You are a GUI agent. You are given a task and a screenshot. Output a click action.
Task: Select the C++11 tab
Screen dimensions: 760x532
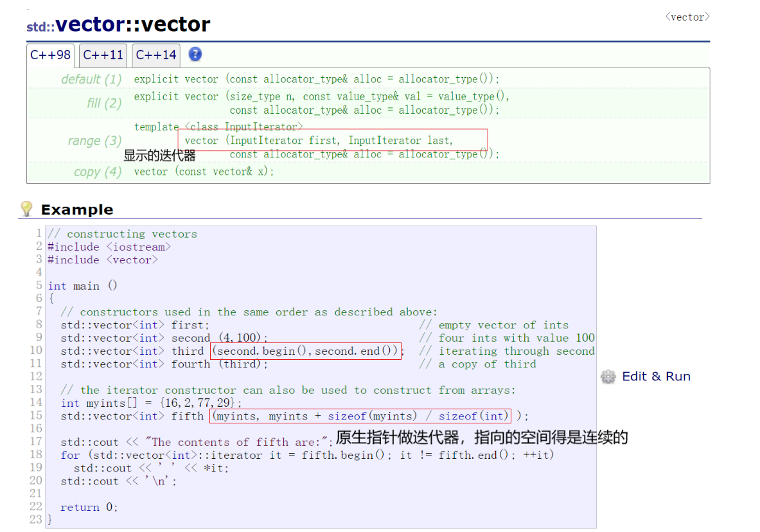103,55
